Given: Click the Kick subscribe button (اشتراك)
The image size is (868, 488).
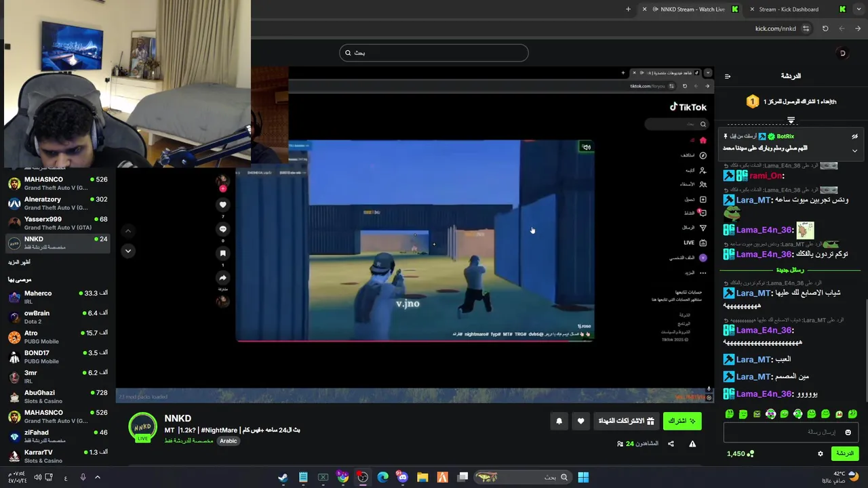Looking at the screenshot, I should pyautogui.click(x=682, y=421).
